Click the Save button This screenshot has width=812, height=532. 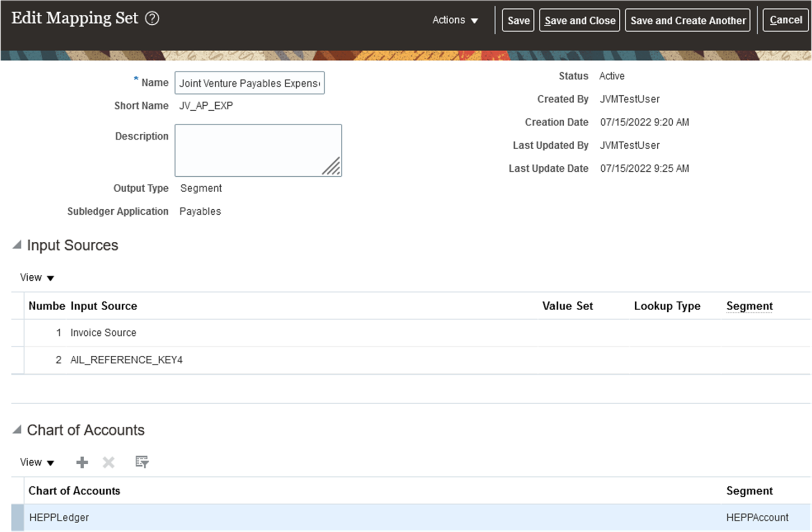coord(518,20)
